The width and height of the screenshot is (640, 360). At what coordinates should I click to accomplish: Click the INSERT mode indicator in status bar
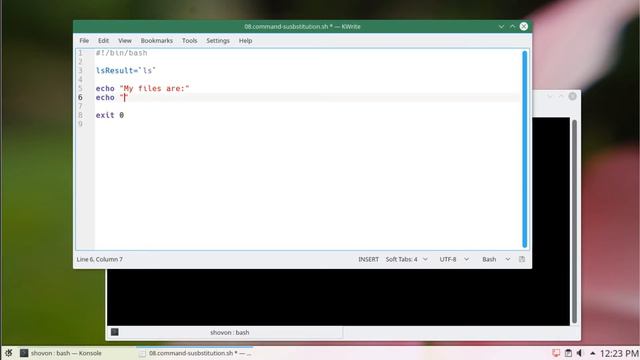point(369,259)
